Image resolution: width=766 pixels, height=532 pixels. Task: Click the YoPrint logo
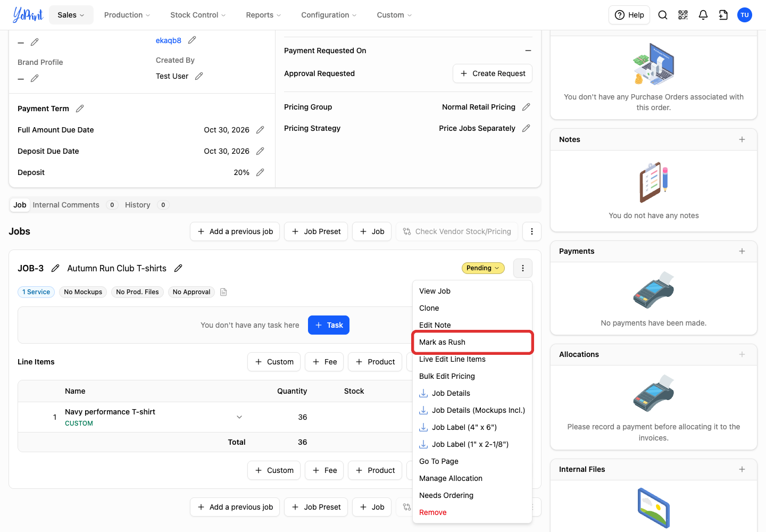(x=28, y=15)
